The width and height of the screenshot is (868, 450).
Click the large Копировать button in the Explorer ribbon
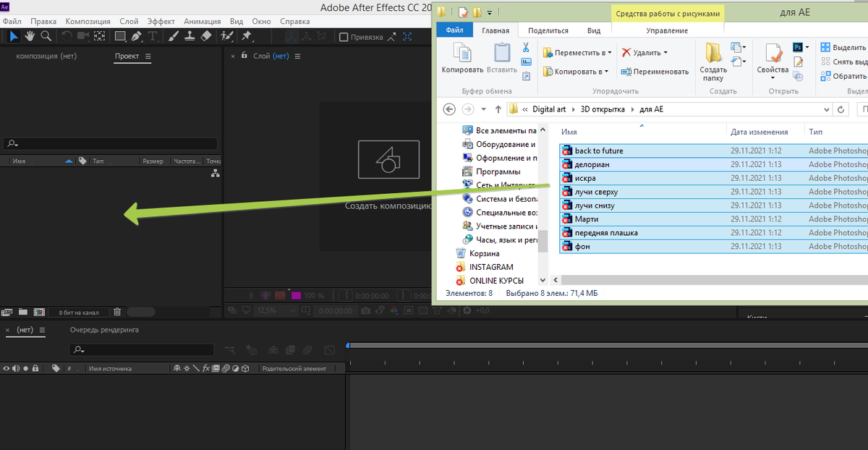pyautogui.click(x=462, y=59)
